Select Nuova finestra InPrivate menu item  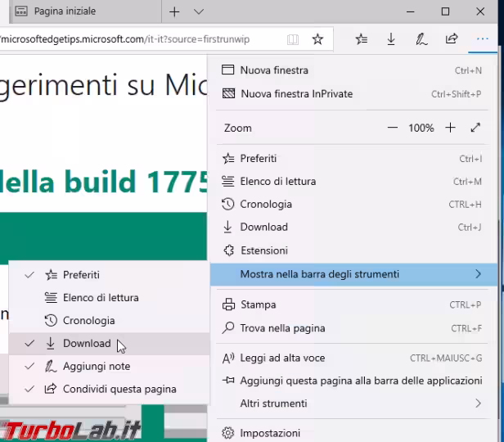pos(296,93)
